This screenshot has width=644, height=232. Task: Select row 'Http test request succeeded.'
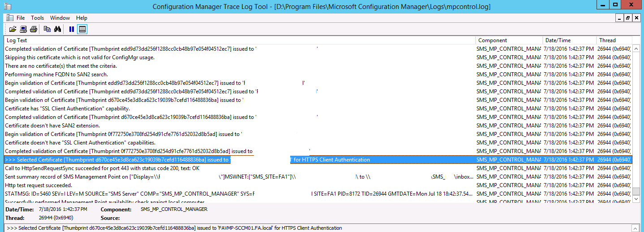(x=318, y=185)
